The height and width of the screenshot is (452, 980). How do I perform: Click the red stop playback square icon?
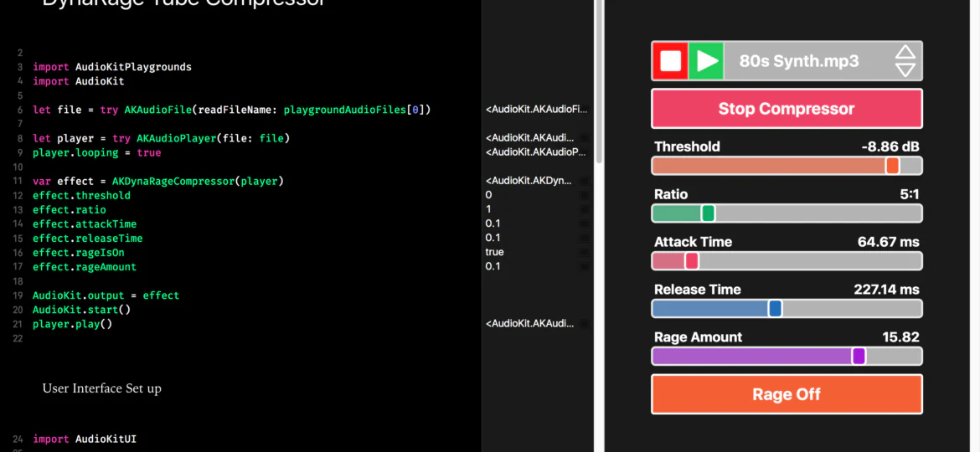coord(670,61)
